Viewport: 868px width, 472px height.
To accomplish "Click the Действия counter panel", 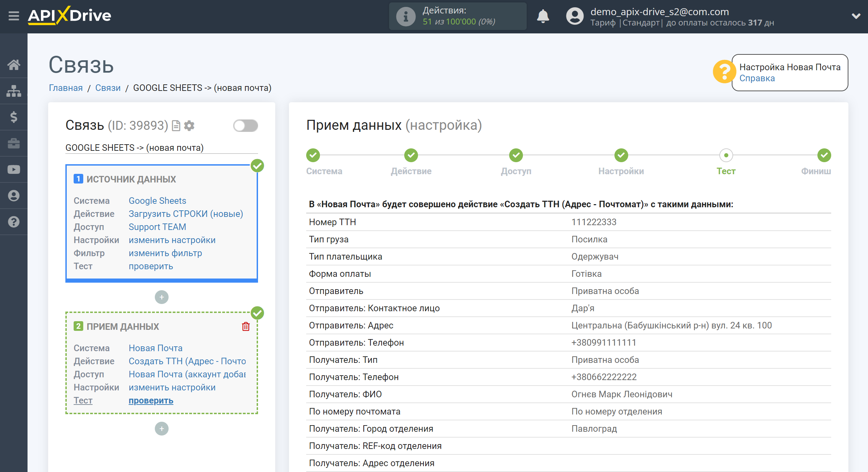I will point(458,16).
